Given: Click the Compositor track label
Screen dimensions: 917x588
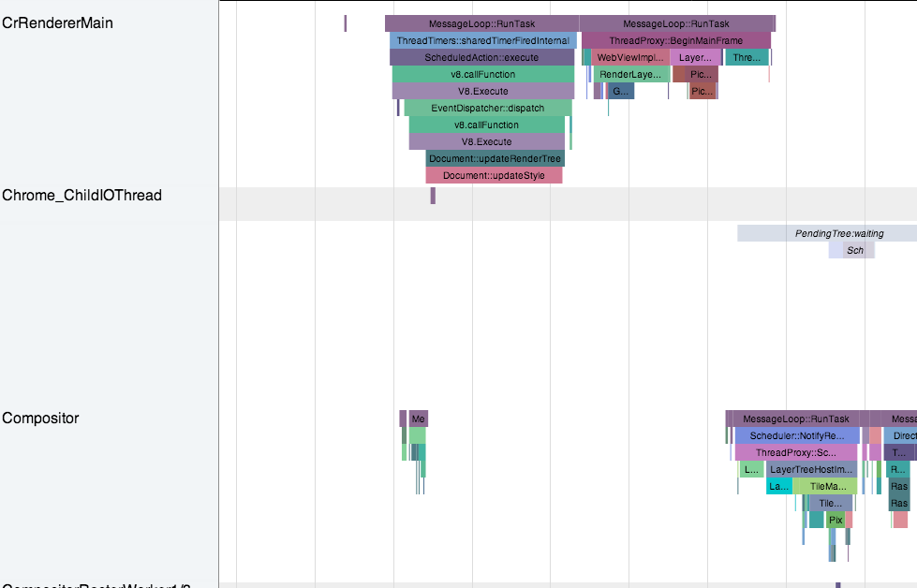Looking at the screenshot, I should coord(40,419).
